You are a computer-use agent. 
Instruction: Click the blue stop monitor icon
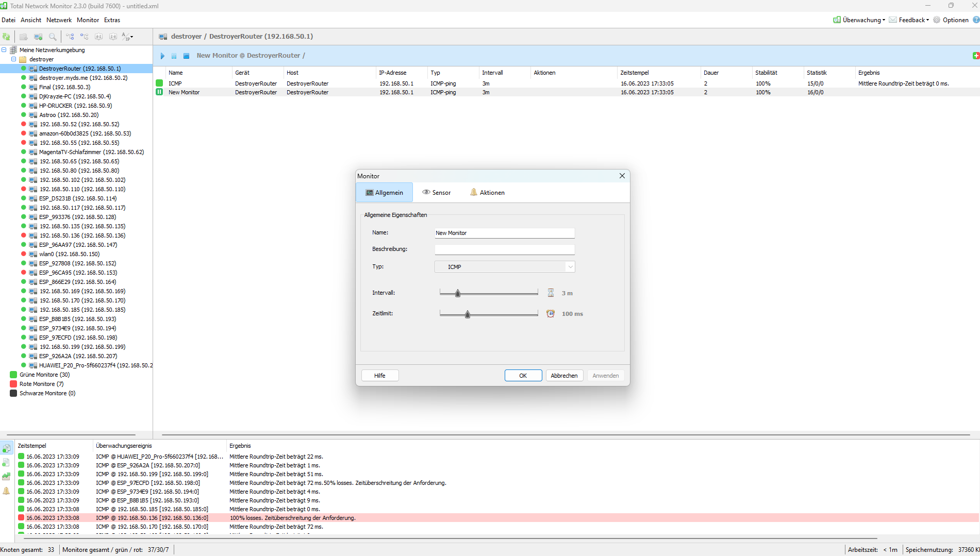pos(187,56)
